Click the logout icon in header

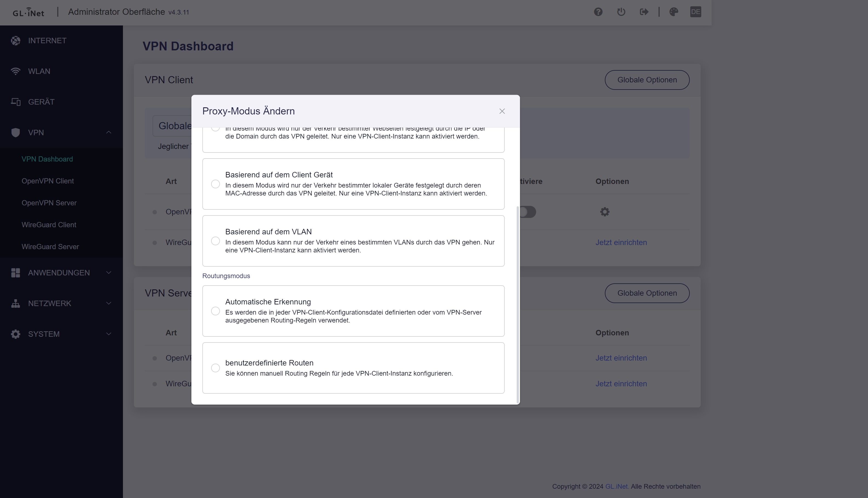click(x=644, y=12)
